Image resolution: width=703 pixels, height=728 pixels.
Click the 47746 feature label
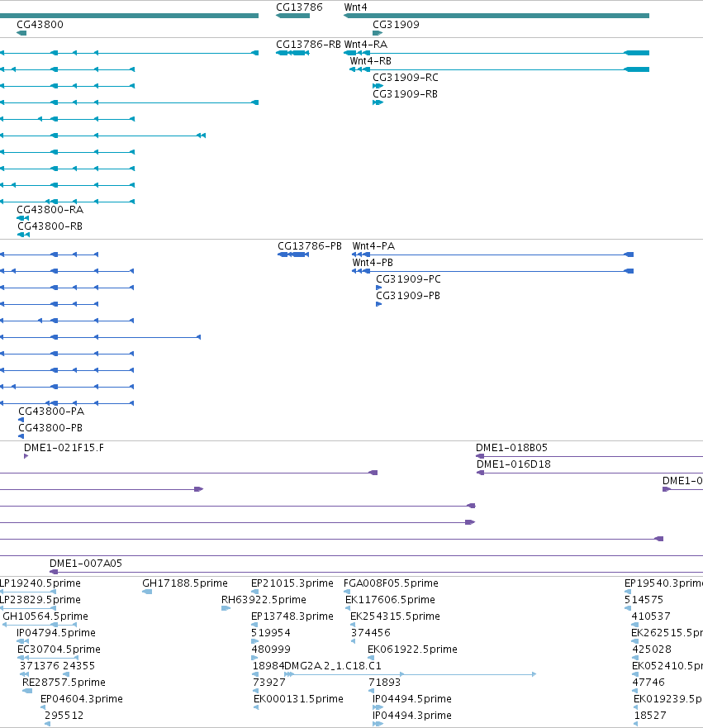click(x=648, y=683)
